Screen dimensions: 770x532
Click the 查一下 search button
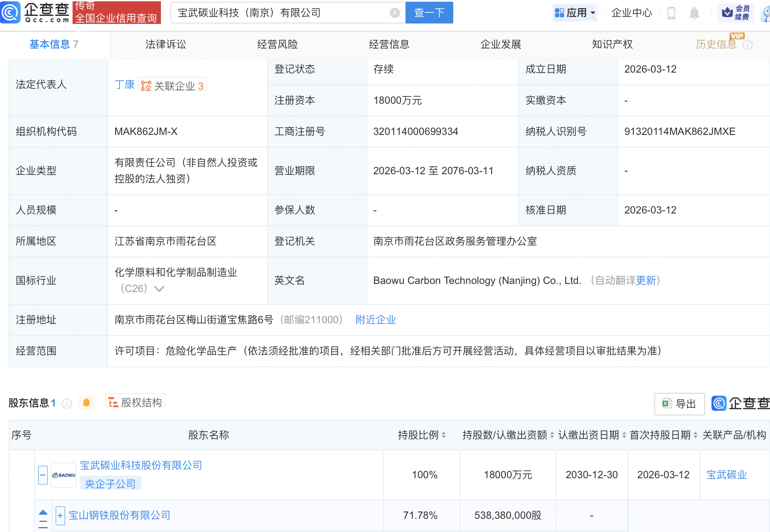pyautogui.click(x=429, y=12)
